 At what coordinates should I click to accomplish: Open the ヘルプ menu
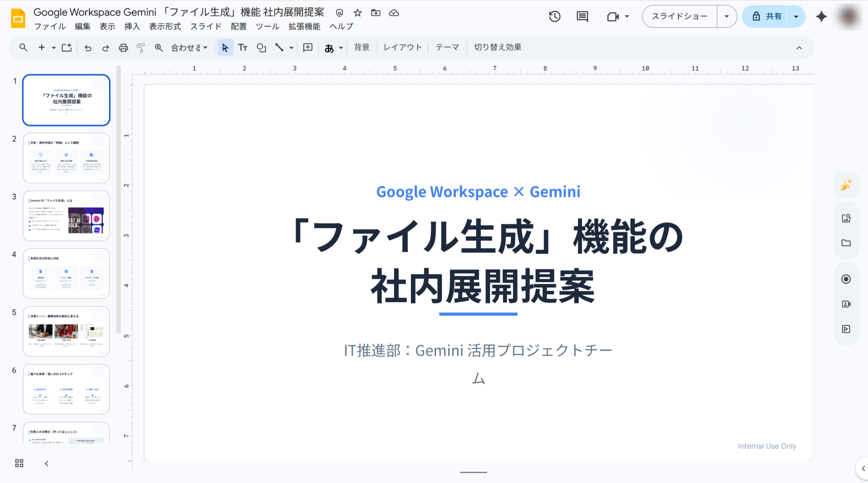(341, 26)
